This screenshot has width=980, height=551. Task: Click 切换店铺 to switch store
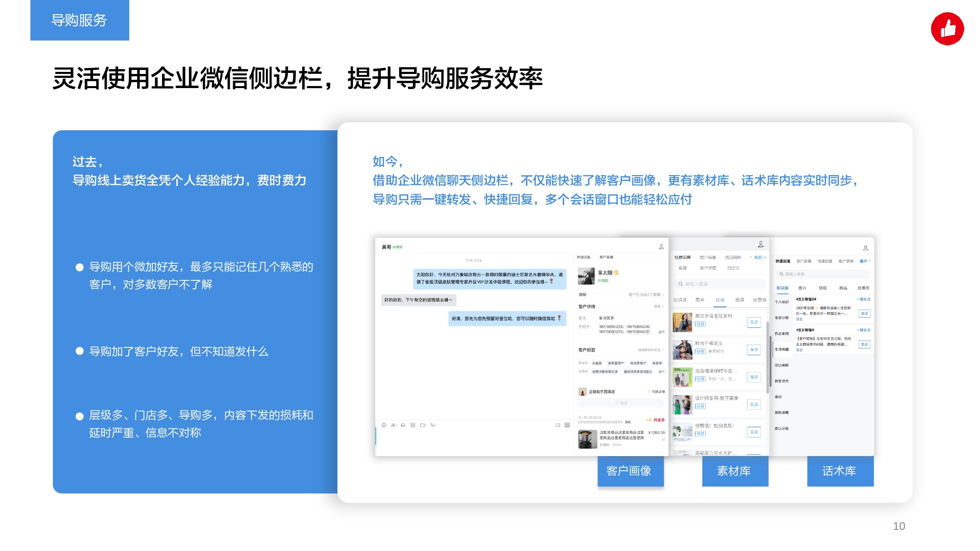point(656,391)
